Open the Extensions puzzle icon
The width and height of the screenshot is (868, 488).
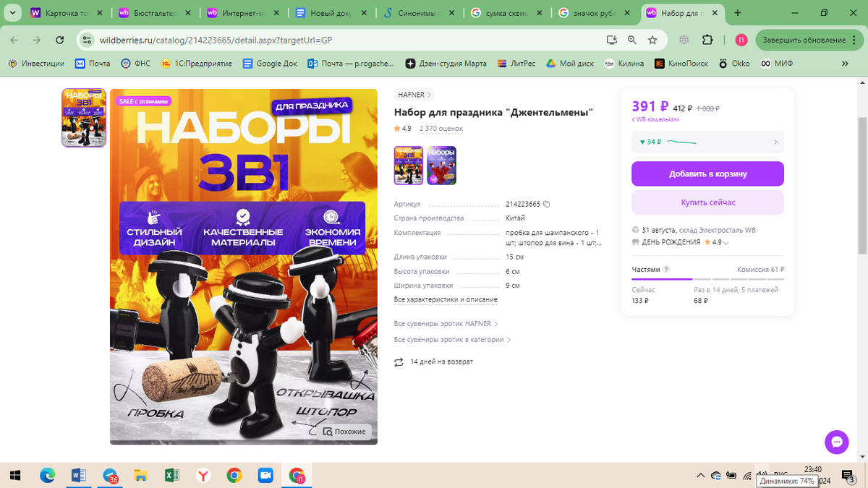coord(707,40)
